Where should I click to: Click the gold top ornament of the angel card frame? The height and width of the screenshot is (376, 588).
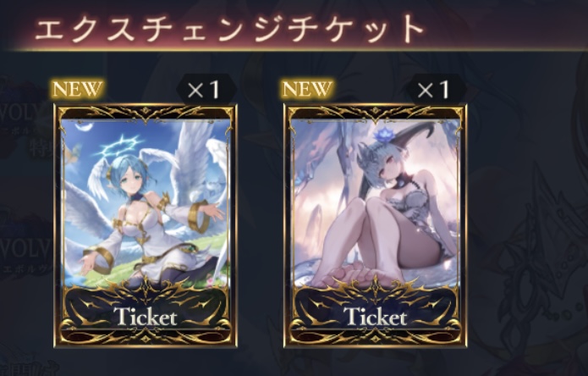146,113
